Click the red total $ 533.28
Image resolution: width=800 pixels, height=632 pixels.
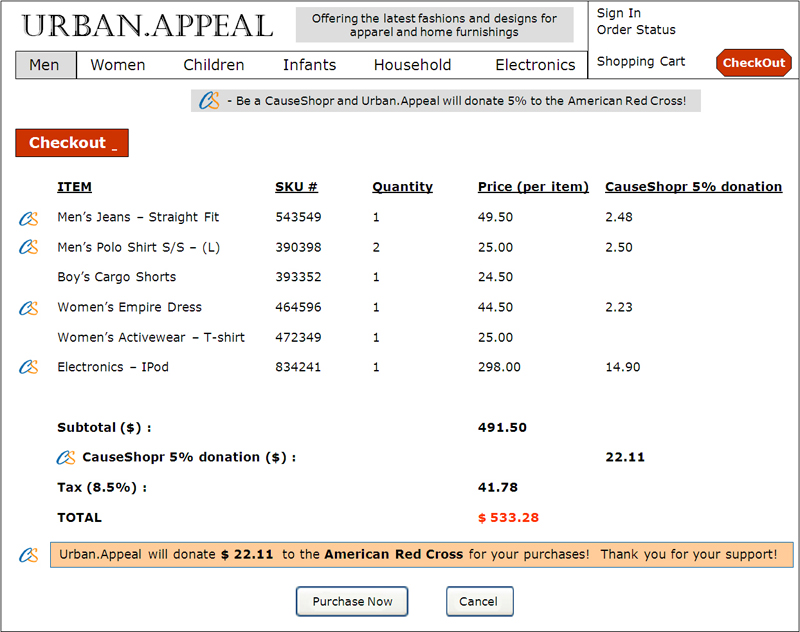508,518
